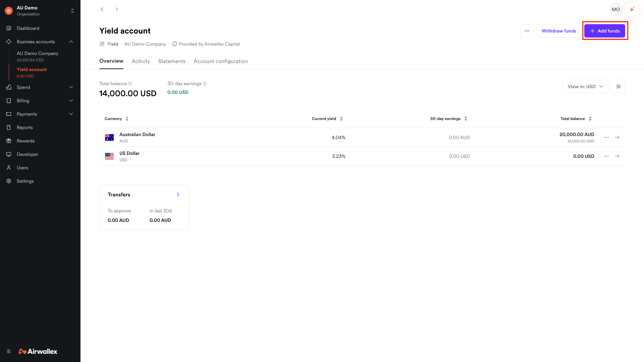Screen dimensions: 644x362
Task: Click the 4.04% current yield value
Action: pos(338,137)
